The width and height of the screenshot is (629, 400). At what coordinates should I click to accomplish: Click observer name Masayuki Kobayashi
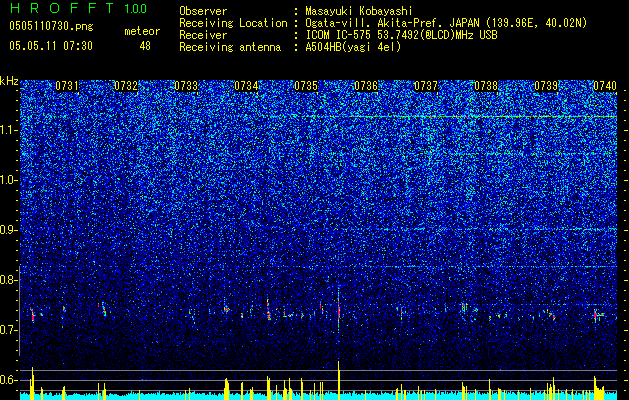(358, 11)
